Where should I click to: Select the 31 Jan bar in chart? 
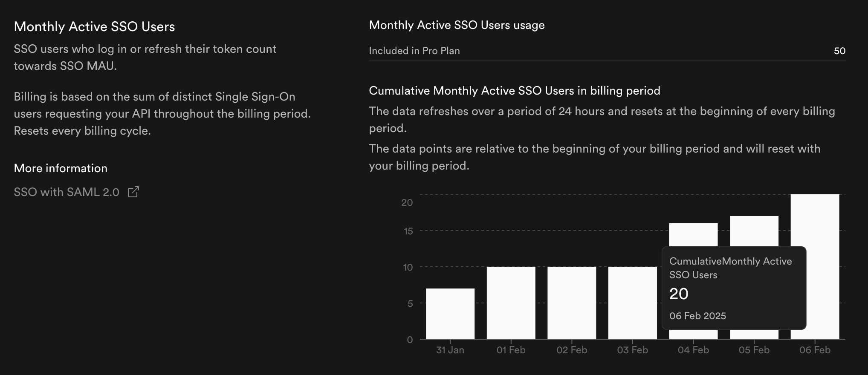(x=450, y=314)
